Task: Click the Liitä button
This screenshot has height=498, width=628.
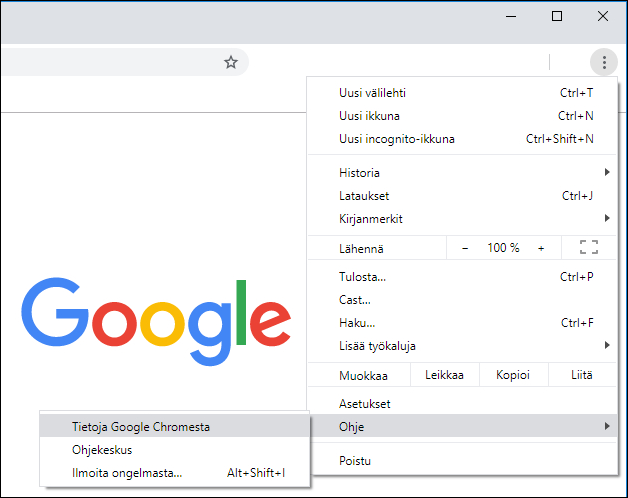Action: tap(582, 375)
